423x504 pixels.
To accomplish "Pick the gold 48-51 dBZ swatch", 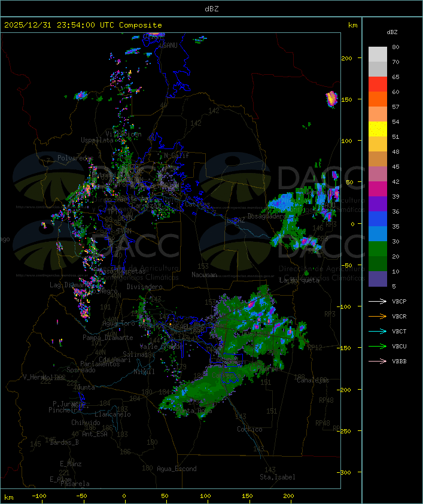I will click(x=378, y=144).
